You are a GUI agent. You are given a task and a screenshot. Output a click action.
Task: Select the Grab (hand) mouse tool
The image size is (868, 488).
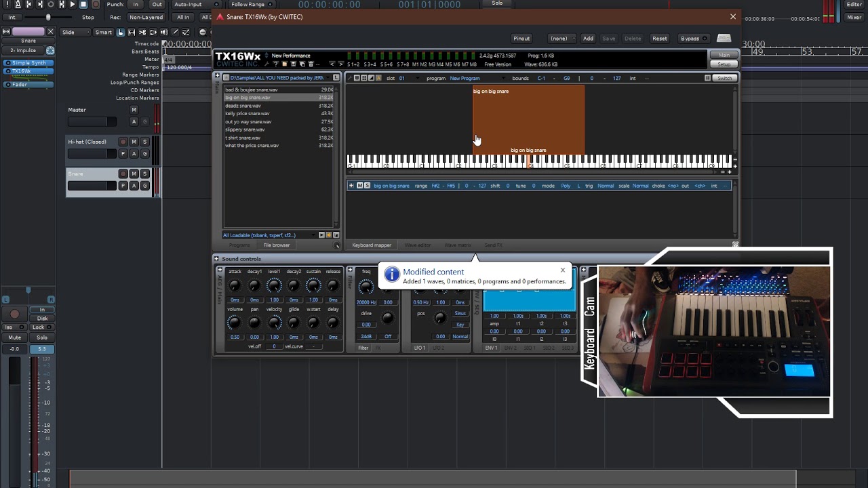coord(121,32)
